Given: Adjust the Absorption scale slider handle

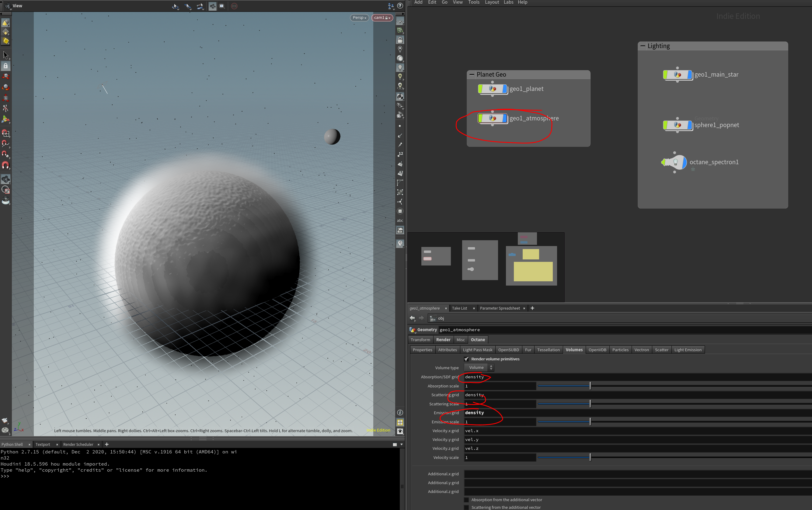Looking at the screenshot, I should click(590, 386).
